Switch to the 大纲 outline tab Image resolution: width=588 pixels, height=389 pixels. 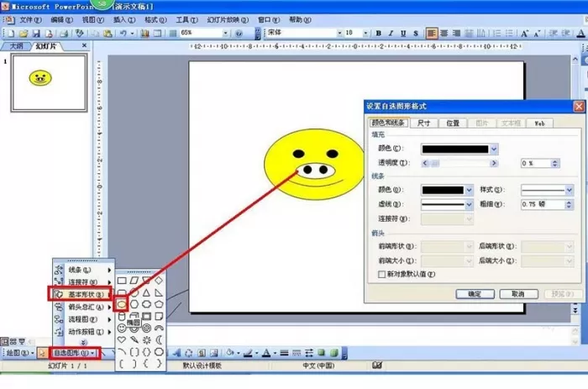pyautogui.click(x=17, y=46)
